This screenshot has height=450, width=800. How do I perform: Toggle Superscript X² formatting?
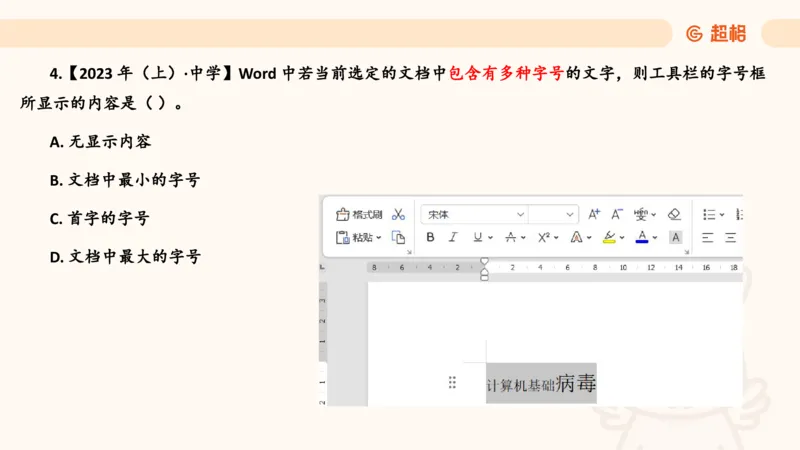click(544, 237)
